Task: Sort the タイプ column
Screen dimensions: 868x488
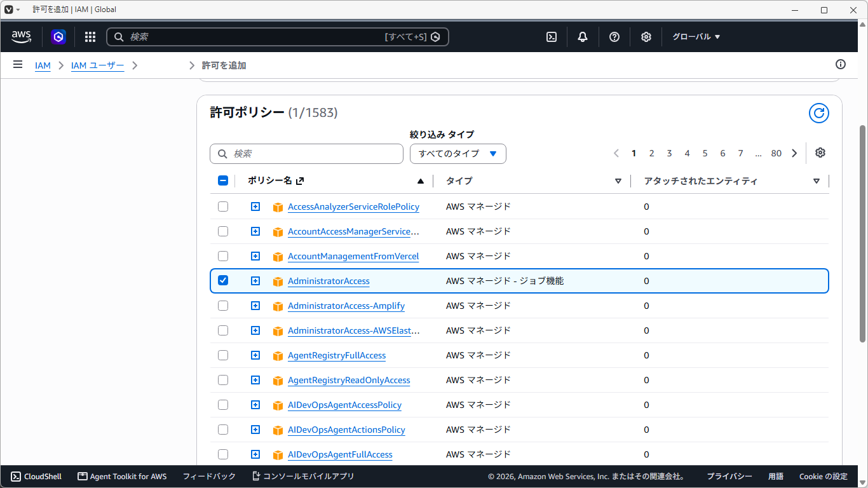Action: click(x=618, y=181)
